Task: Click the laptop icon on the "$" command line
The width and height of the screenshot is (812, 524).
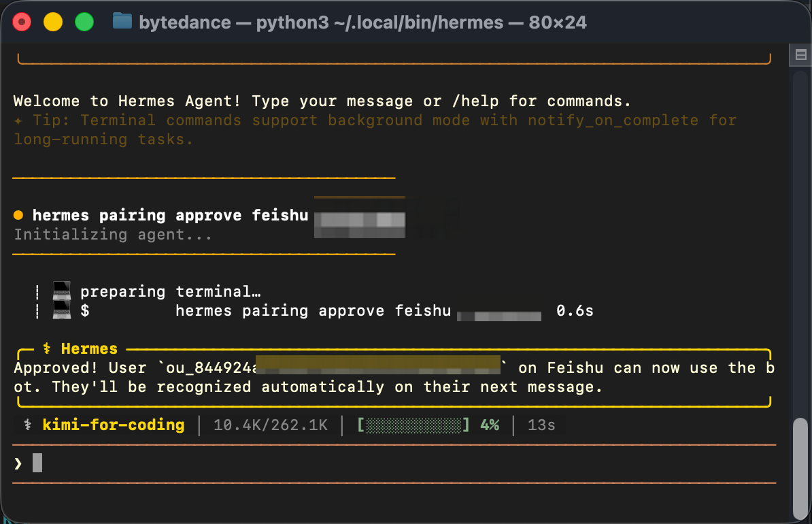Action: [x=62, y=311]
